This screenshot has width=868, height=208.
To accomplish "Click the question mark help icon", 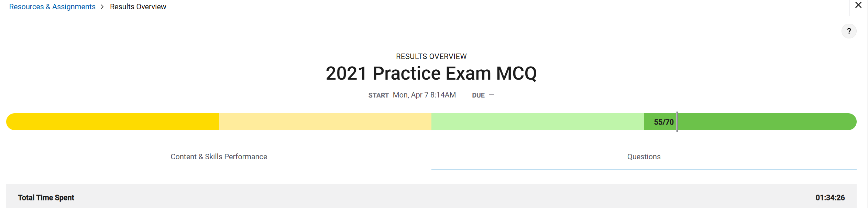I will click(x=849, y=31).
